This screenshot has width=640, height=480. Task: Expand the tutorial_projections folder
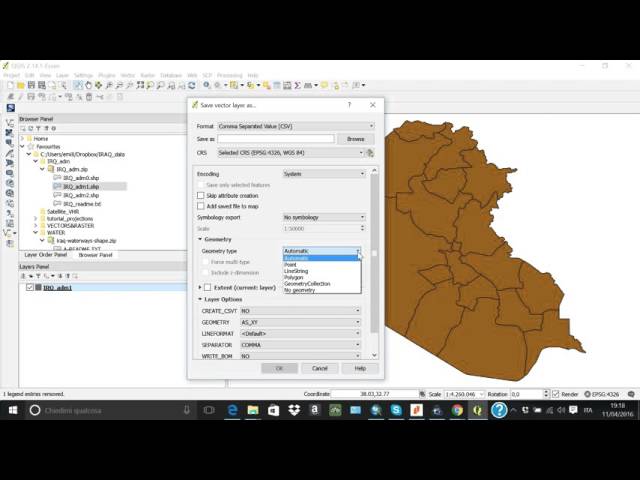click(36, 219)
